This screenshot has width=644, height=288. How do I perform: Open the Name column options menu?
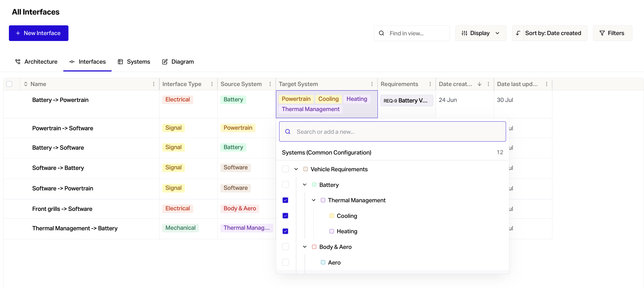tap(154, 84)
